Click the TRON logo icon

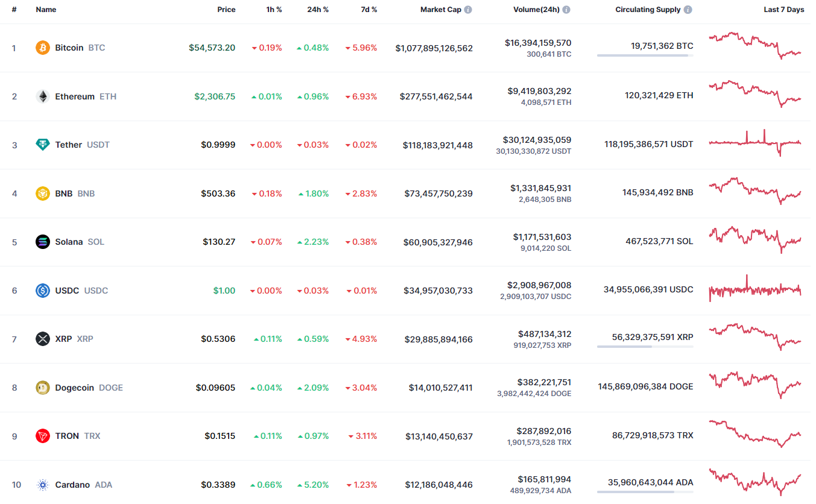[43, 436]
